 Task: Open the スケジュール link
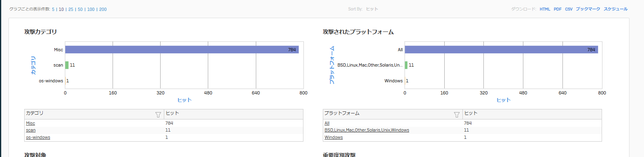(615, 9)
